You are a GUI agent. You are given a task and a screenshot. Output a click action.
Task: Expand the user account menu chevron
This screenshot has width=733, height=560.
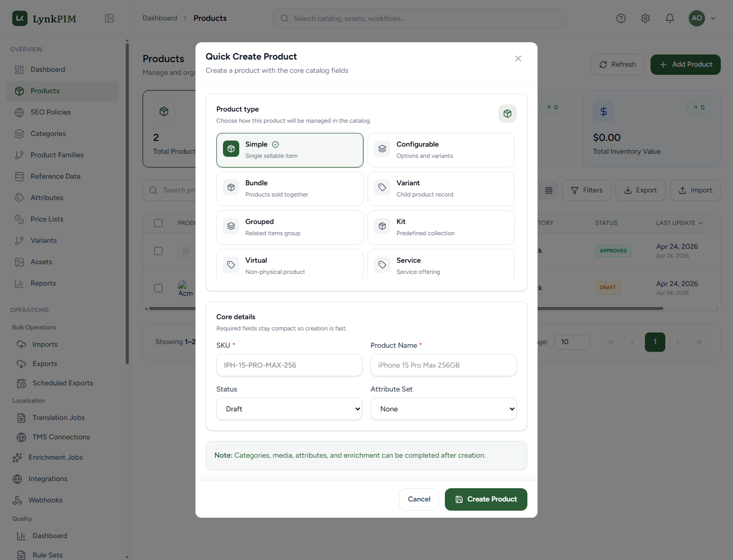pyautogui.click(x=713, y=18)
